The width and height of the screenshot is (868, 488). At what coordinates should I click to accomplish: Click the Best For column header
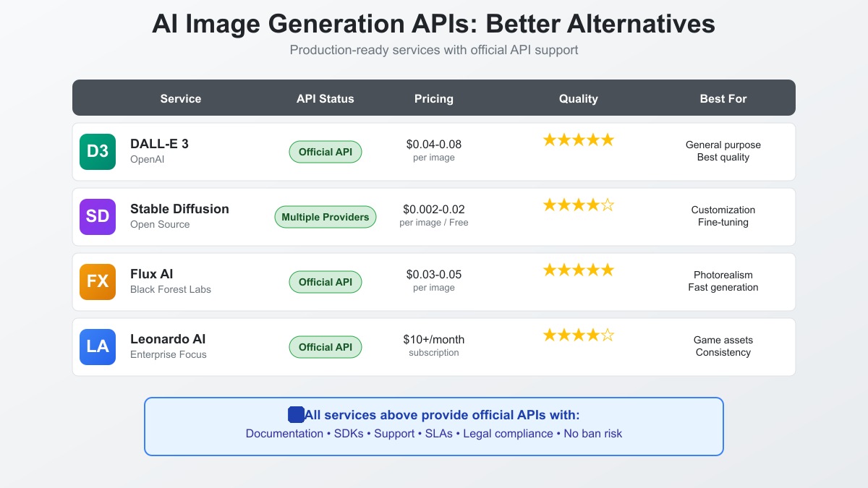click(x=723, y=98)
